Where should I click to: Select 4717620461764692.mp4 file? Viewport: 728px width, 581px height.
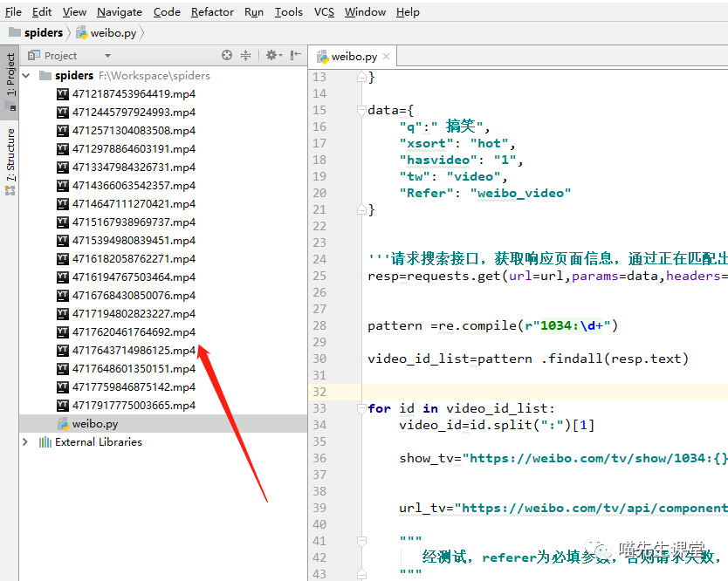tap(134, 332)
